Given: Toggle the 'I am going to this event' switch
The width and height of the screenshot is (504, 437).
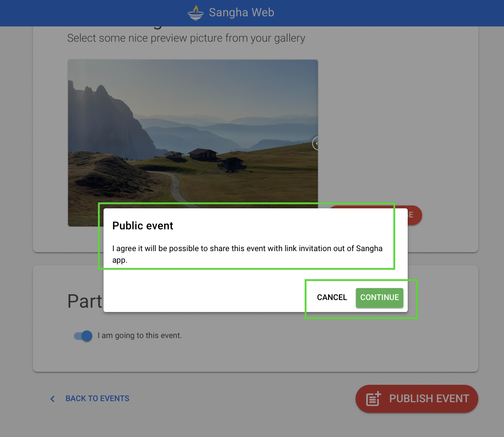Looking at the screenshot, I should 83,336.
